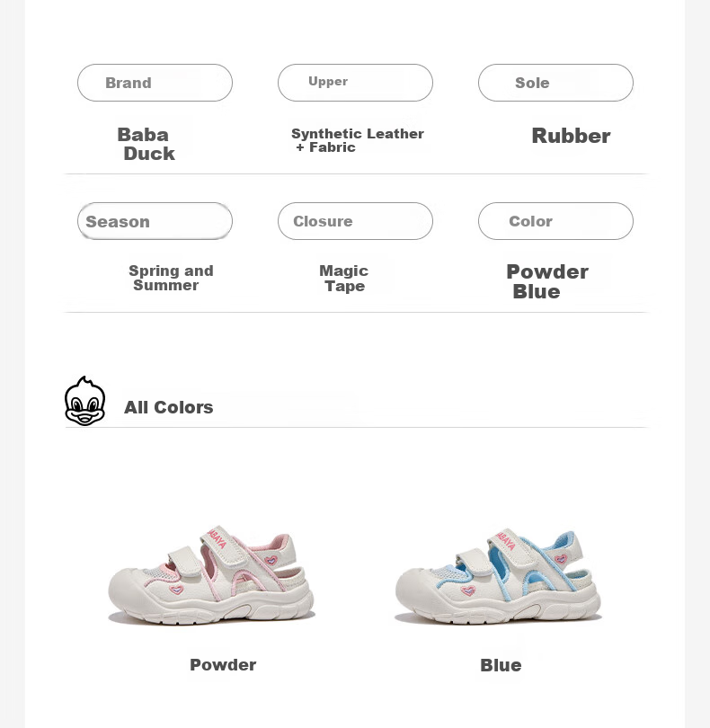Open the pink Powder shoe image
The height and width of the screenshot is (728, 710).
[212, 576]
